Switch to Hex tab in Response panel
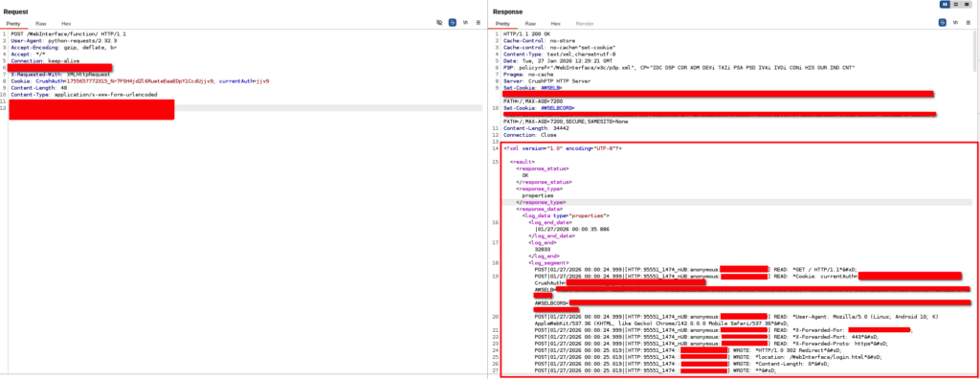The image size is (980, 379). 555,23
